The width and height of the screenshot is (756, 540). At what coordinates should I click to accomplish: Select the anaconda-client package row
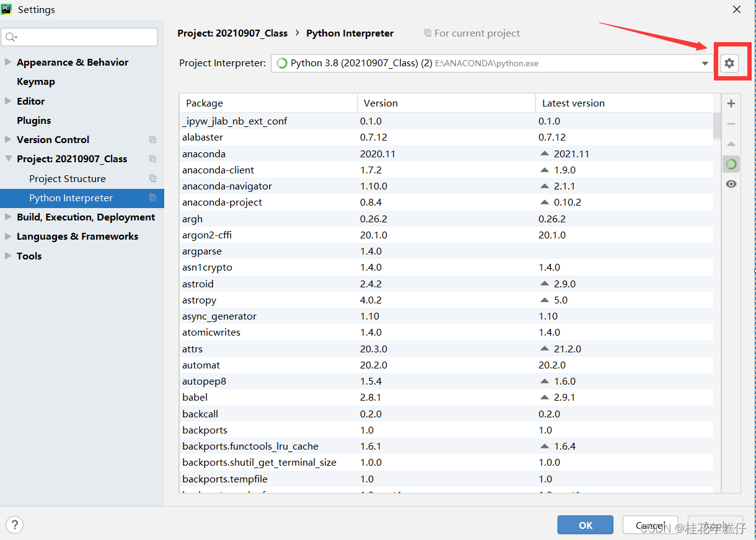coord(446,170)
